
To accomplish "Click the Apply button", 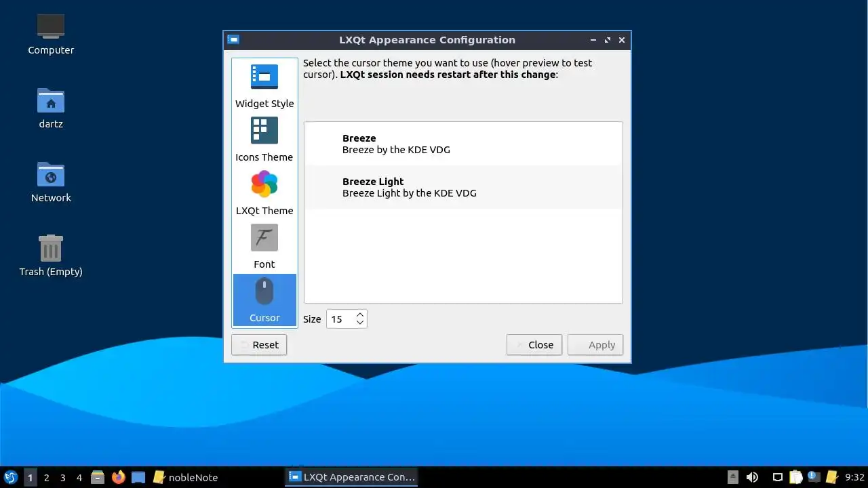I will 595,345.
